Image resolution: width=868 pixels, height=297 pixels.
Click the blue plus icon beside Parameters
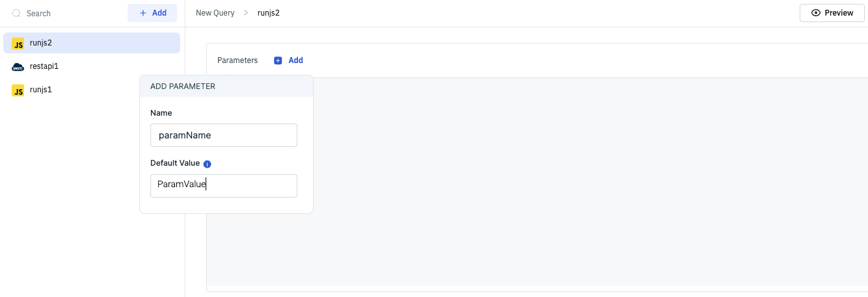pyautogui.click(x=278, y=60)
